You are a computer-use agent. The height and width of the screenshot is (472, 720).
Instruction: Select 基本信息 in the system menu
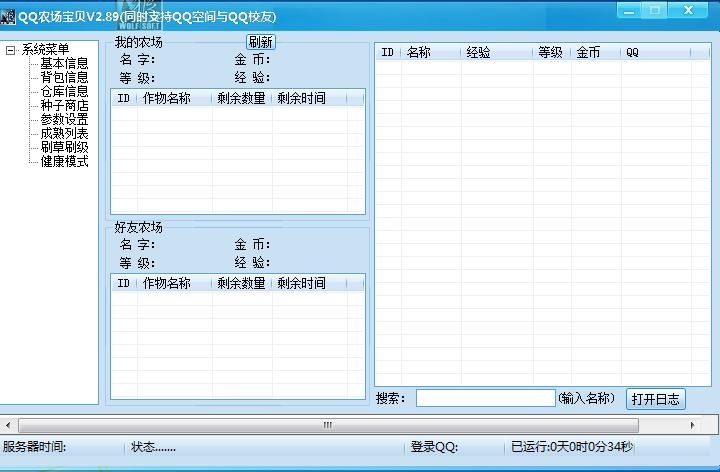point(64,64)
